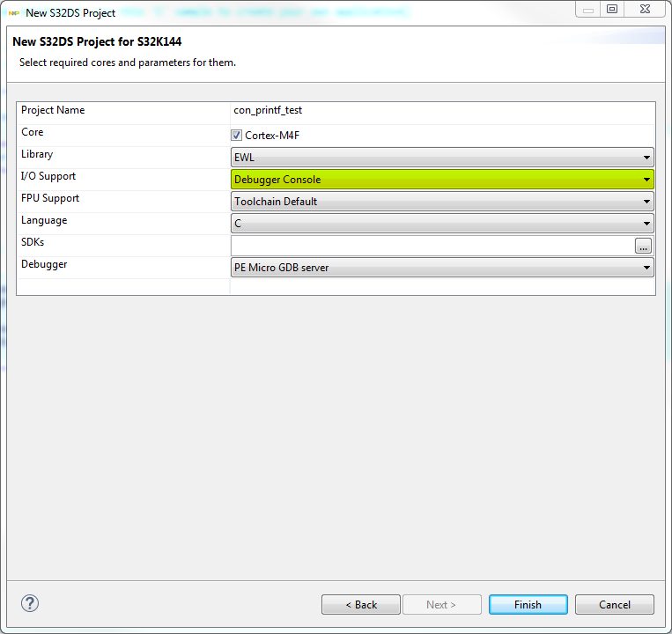Open the FPU Support Toolchain Default dropdown
Image resolution: width=672 pixels, height=634 pixels.
442,202
